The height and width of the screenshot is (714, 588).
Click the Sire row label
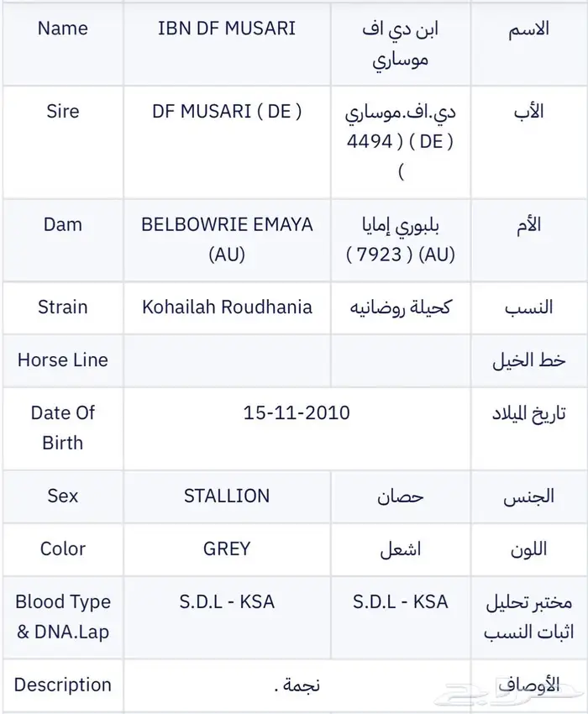click(62, 112)
